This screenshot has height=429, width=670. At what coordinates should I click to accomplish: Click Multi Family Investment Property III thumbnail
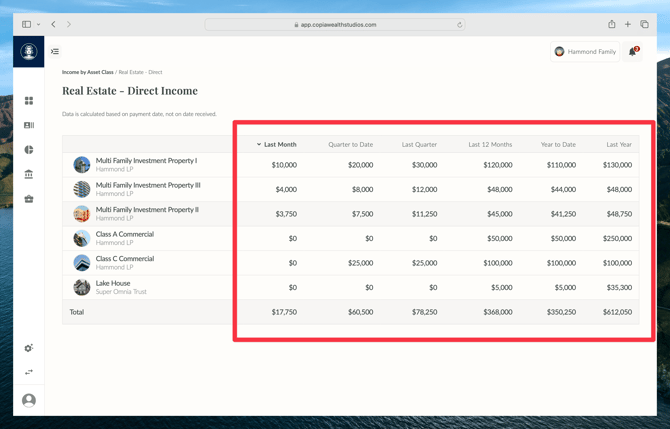click(x=82, y=189)
